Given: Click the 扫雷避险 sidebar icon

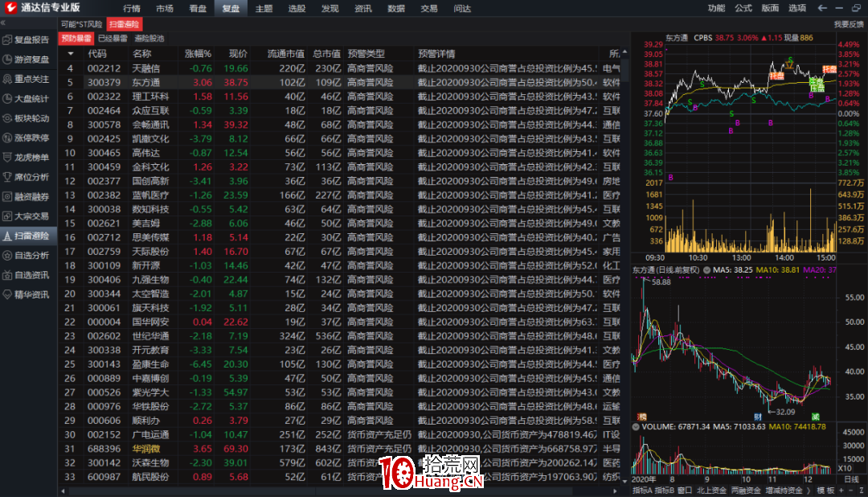Looking at the screenshot, I should point(7,236).
